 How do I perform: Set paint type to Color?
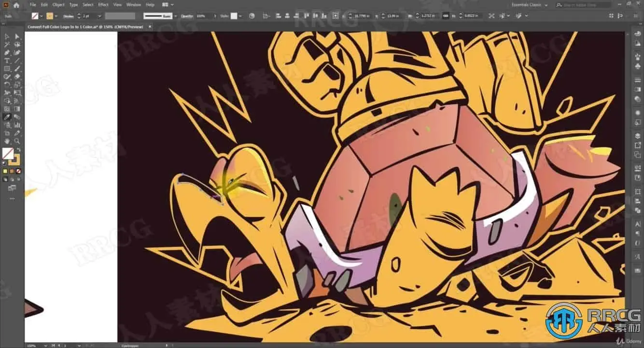(5, 171)
